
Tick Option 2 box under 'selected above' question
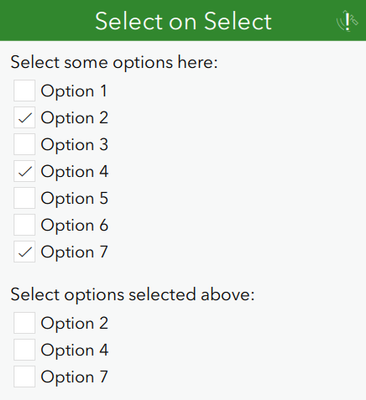coord(24,323)
